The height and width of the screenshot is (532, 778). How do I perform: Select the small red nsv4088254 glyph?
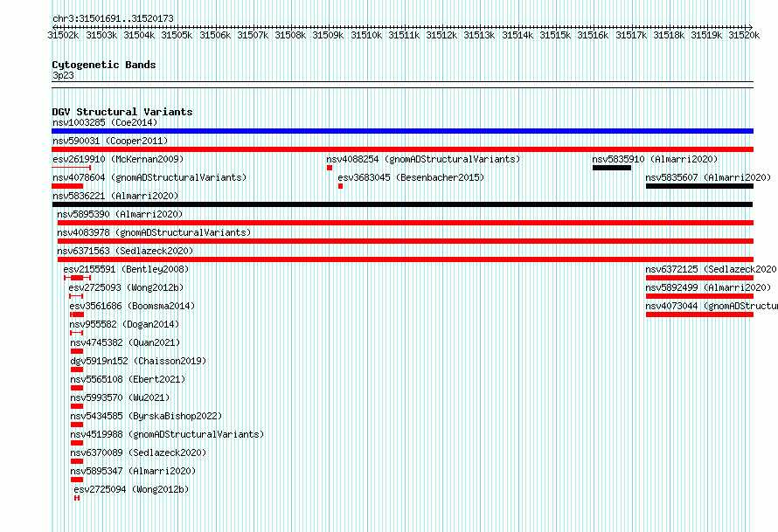[x=330, y=168]
